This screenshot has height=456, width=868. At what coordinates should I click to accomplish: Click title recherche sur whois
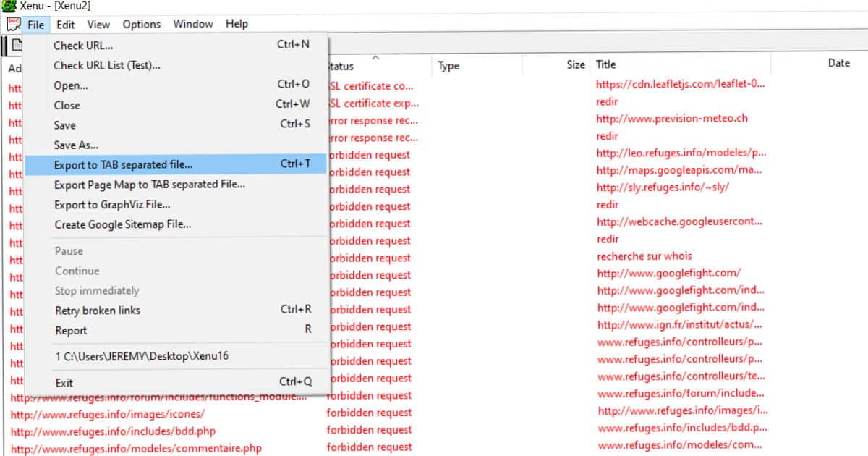click(644, 256)
